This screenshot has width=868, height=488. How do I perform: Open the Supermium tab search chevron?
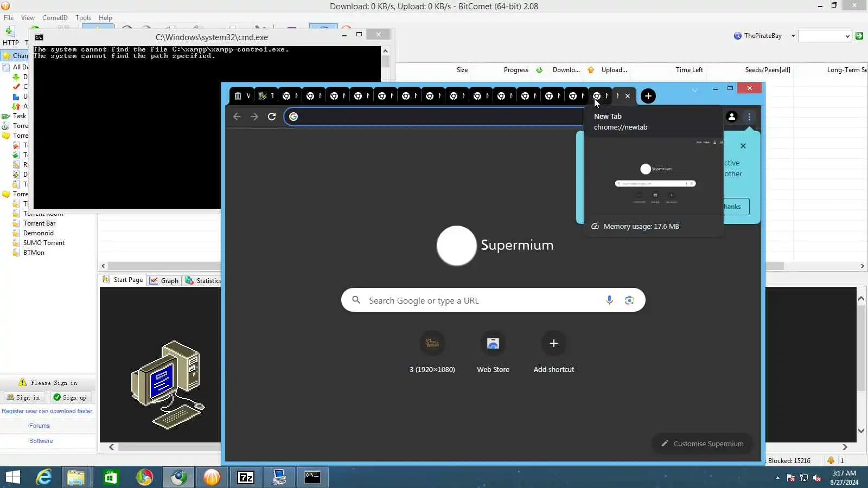pos(695,89)
